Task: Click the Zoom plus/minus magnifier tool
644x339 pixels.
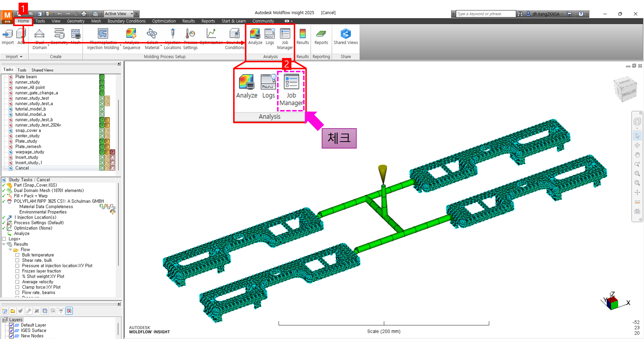Action: tap(637, 164)
